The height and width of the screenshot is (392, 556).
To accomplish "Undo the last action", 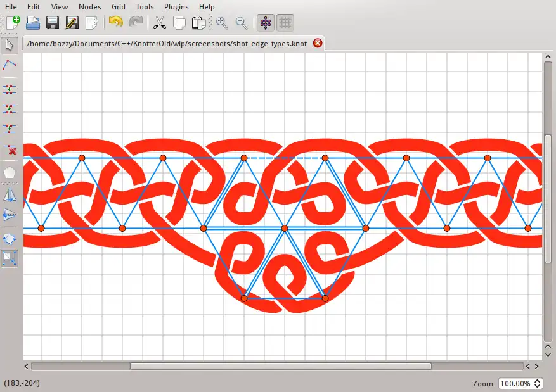I will pyautogui.click(x=115, y=23).
